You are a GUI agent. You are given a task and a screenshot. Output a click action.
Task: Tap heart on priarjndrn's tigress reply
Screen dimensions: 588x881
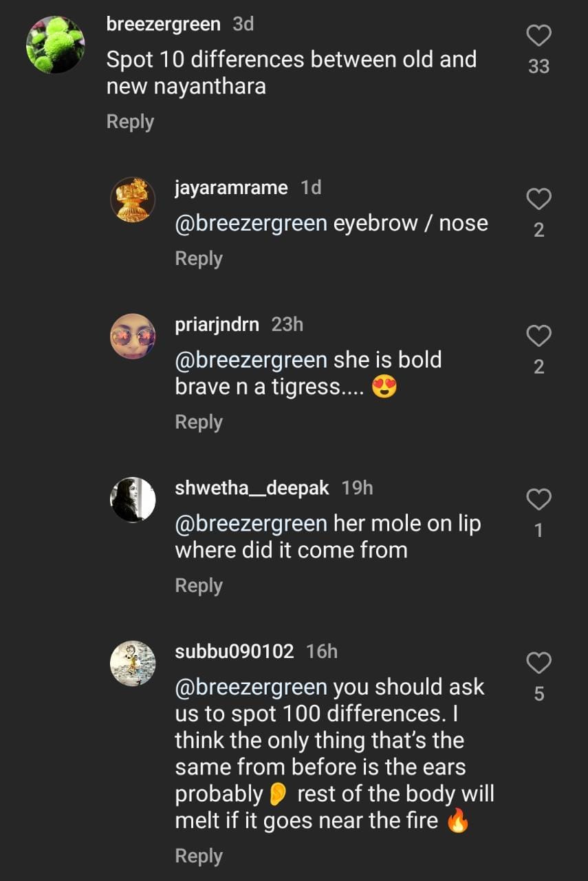(x=538, y=336)
